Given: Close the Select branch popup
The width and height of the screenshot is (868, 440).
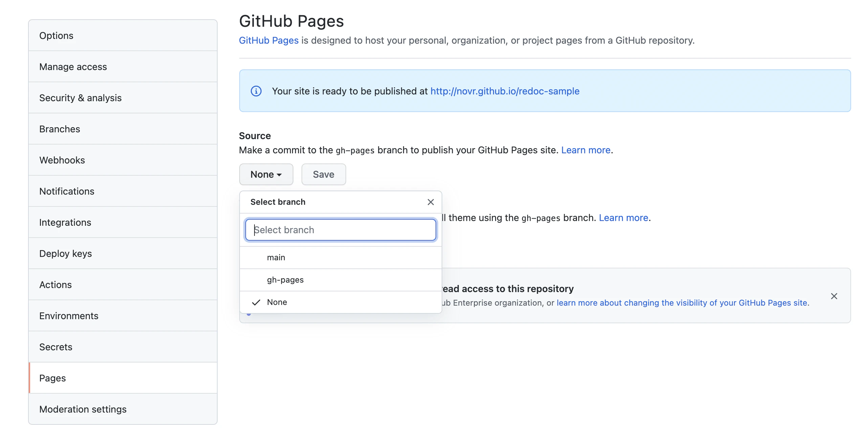Looking at the screenshot, I should pos(430,202).
